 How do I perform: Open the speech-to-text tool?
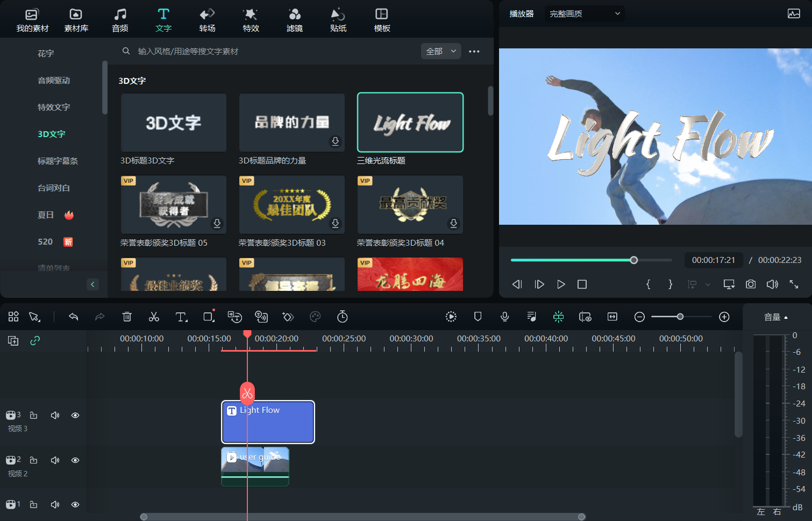[235, 317]
